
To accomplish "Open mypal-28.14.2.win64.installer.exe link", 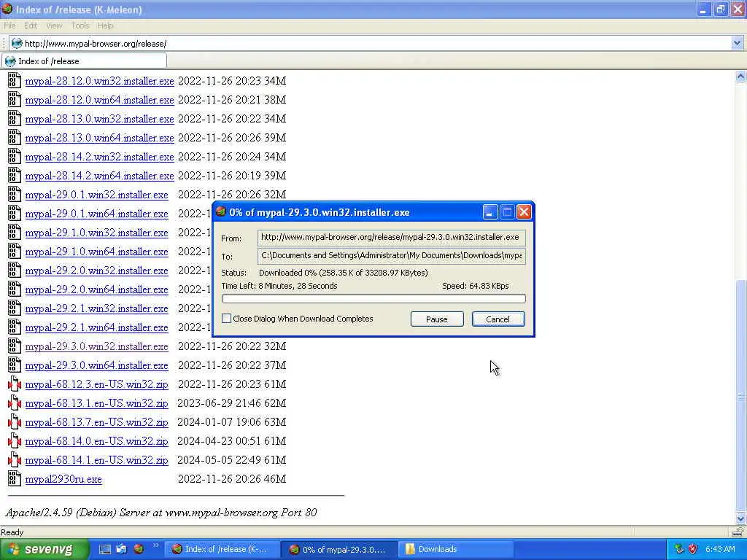I will coord(99,176).
